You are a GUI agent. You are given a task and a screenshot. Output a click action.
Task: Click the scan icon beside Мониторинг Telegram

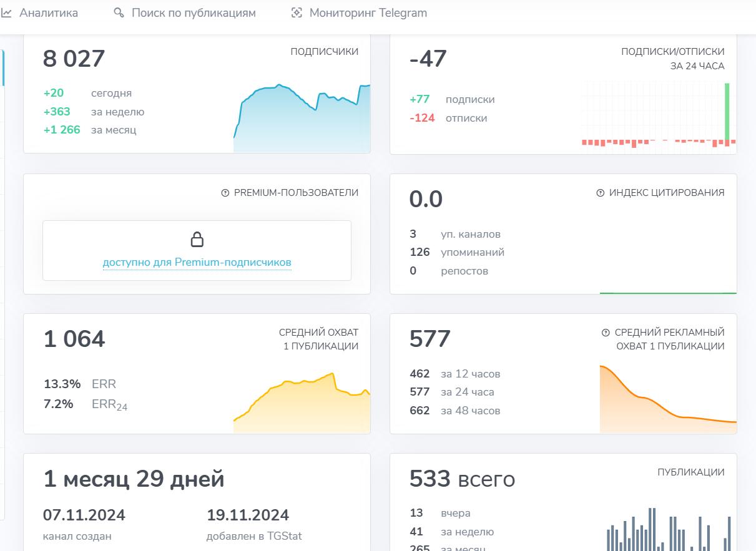(x=297, y=12)
